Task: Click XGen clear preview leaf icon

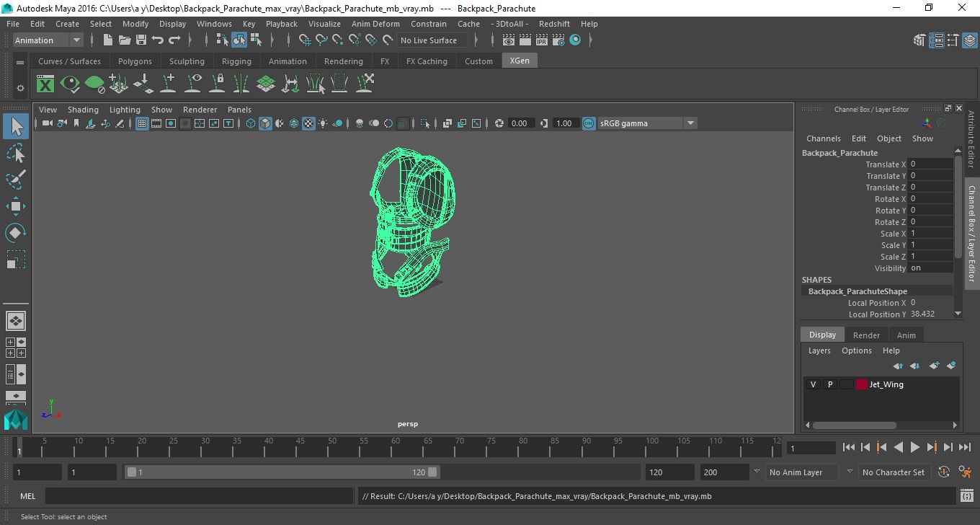Action: tap(94, 84)
